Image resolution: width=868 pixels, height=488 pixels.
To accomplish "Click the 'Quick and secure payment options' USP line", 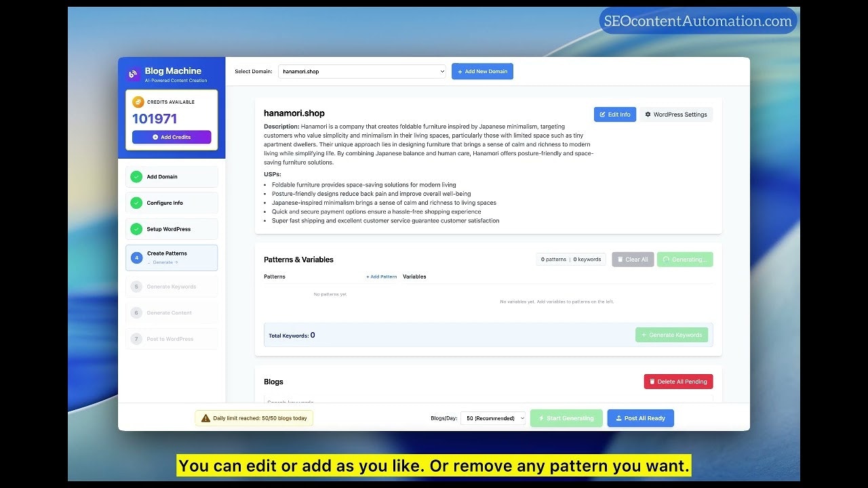I will (x=376, y=211).
